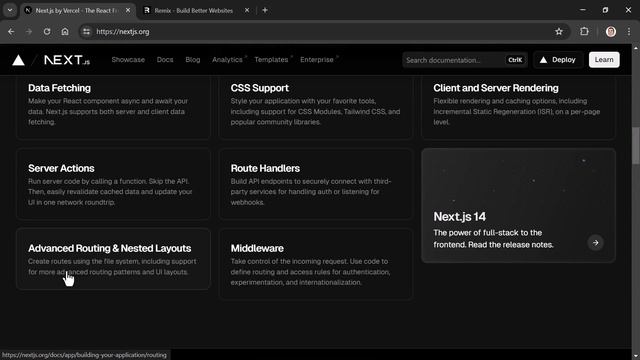
Task: Open the Chrome three-dot menu
Action: [x=629, y=31]
